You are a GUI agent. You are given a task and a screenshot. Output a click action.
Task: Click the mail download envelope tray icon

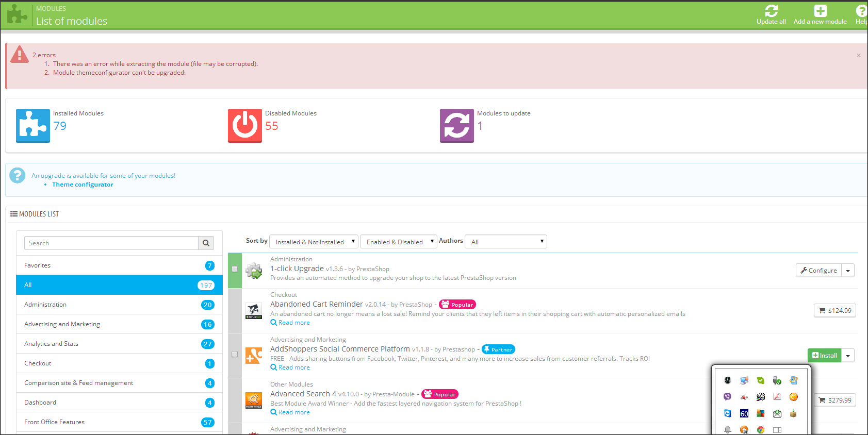777,413
